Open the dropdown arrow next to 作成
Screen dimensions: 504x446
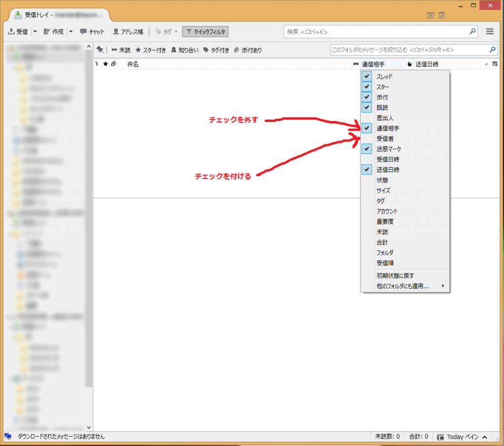[71, 31]
